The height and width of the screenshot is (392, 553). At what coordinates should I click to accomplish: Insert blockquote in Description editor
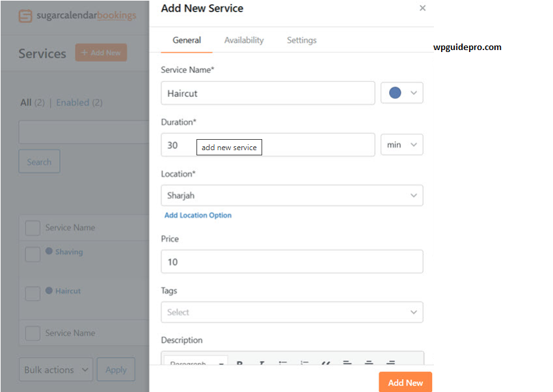(x=326, y=363)
